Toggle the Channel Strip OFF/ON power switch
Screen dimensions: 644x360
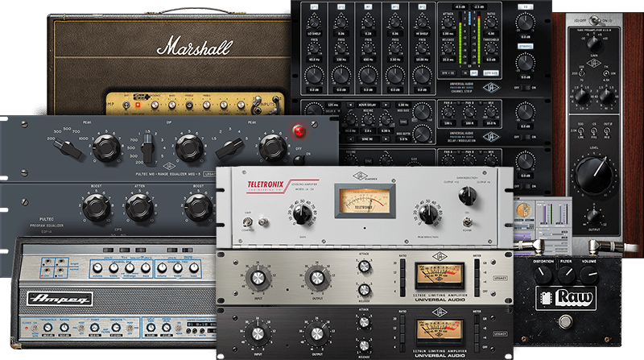[x=526, y=88]
